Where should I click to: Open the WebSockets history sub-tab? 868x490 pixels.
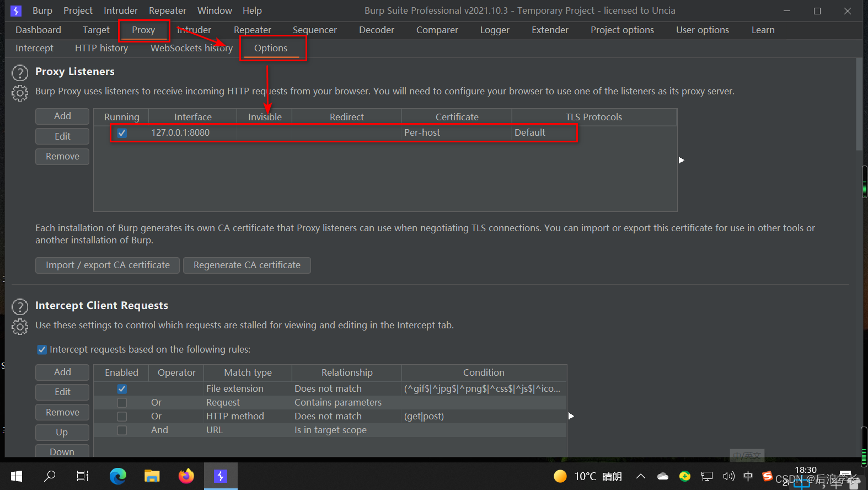191,48
